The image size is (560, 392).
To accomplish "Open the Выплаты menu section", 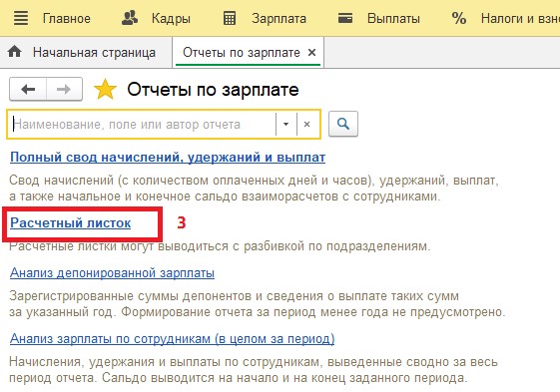I will tap(393, 18).
